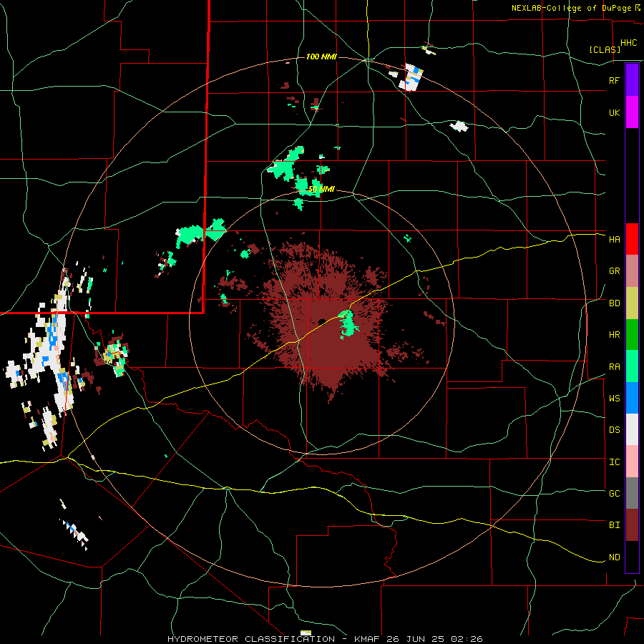Image resolution: width=644 pixels, height=644 pixels.
Task: Click the 'HA' legend label
Action: (x=614, y=240)
